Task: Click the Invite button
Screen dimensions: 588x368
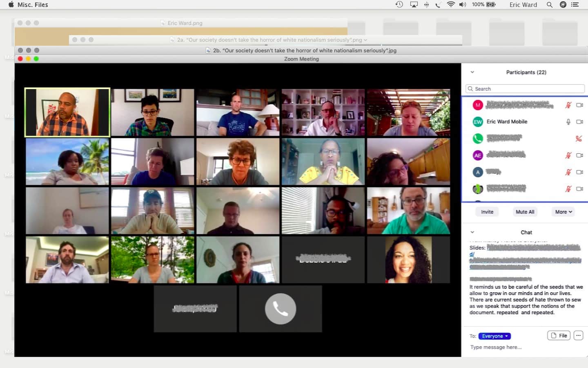Action: 487,212
